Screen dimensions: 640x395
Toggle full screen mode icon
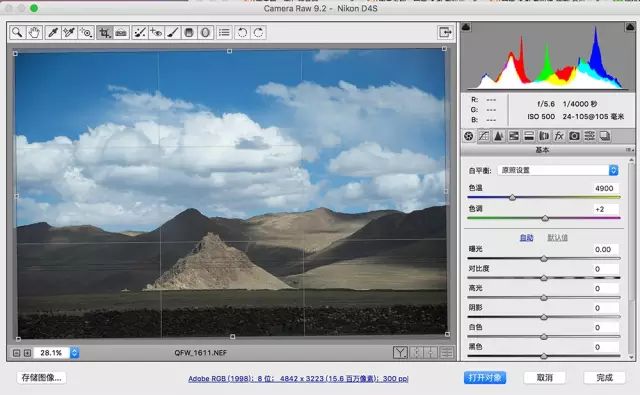click(x=445, y=32)
